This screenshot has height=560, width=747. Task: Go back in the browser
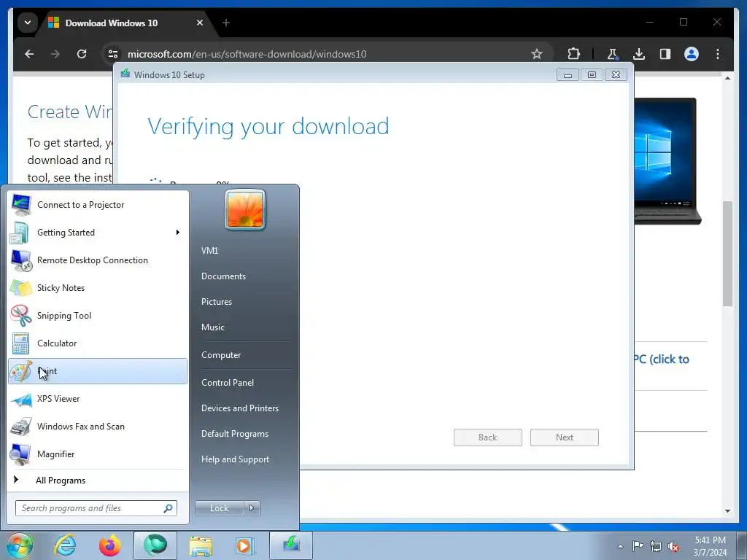pos(29,54)
